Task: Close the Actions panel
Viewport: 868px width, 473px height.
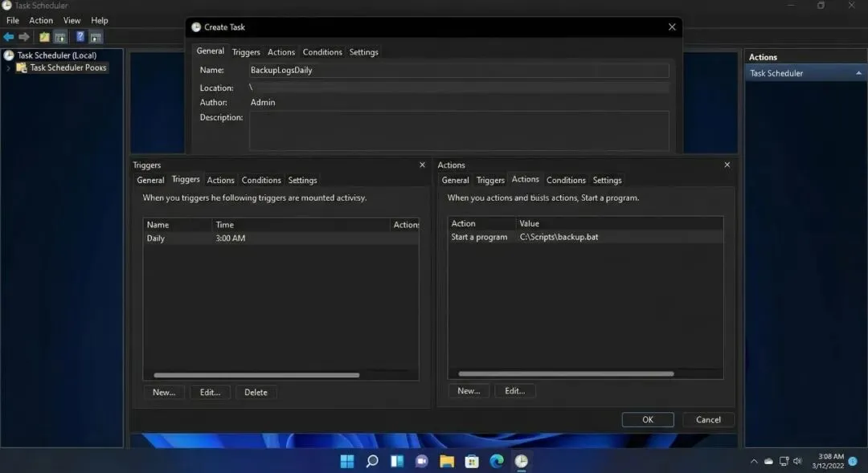Action: click(727, 165)
